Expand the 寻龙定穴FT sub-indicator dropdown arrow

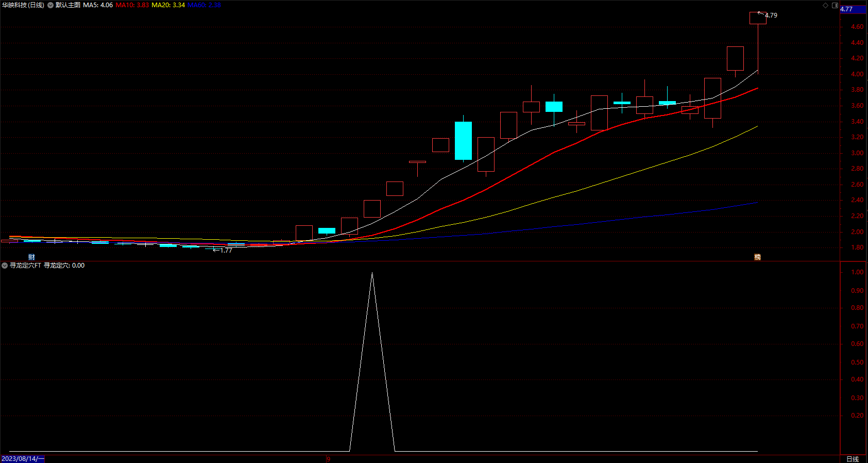(5, 266)
